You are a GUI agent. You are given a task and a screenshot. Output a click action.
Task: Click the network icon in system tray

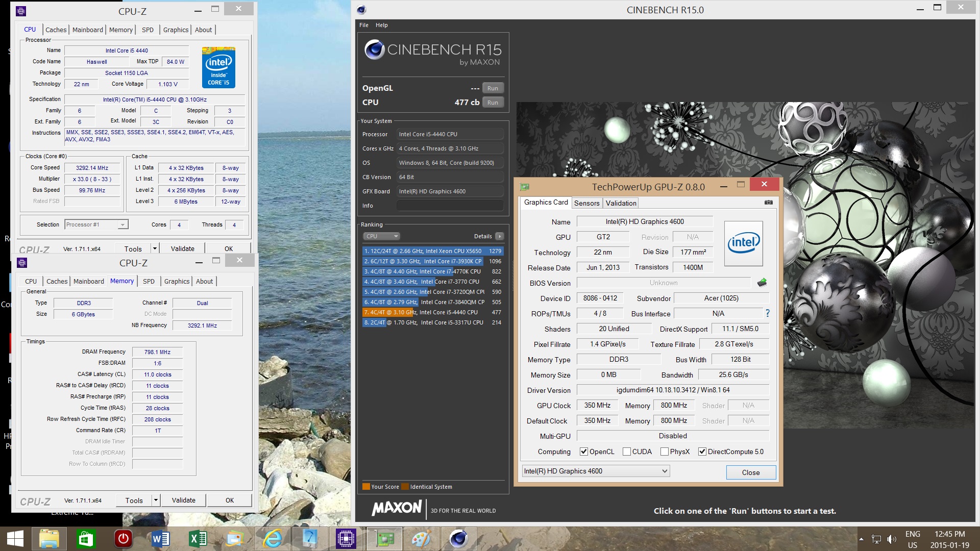point(876,539)
